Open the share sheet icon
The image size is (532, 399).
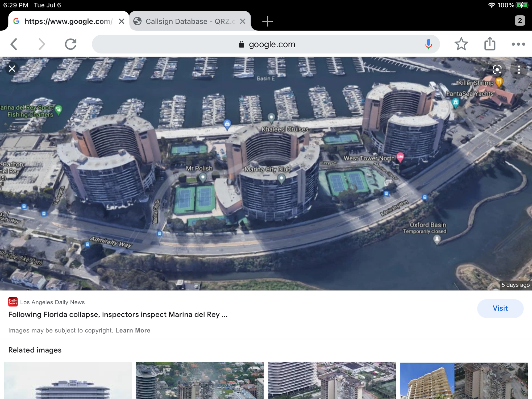point(490,44)
